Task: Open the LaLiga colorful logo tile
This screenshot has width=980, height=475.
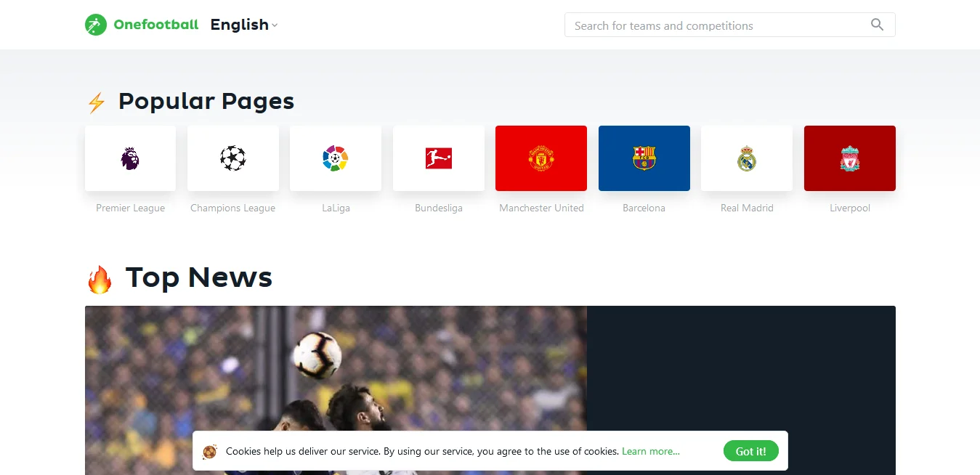Action: [336, 158]
